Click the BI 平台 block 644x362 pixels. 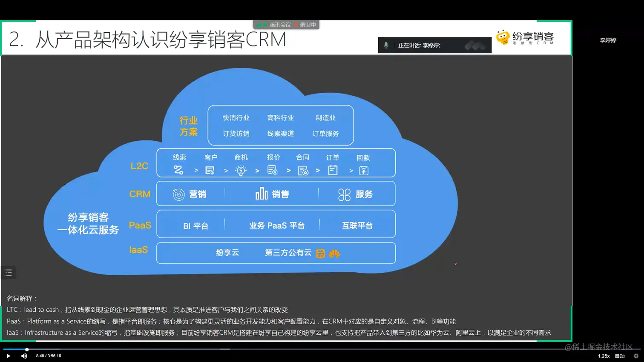point(195,226)
